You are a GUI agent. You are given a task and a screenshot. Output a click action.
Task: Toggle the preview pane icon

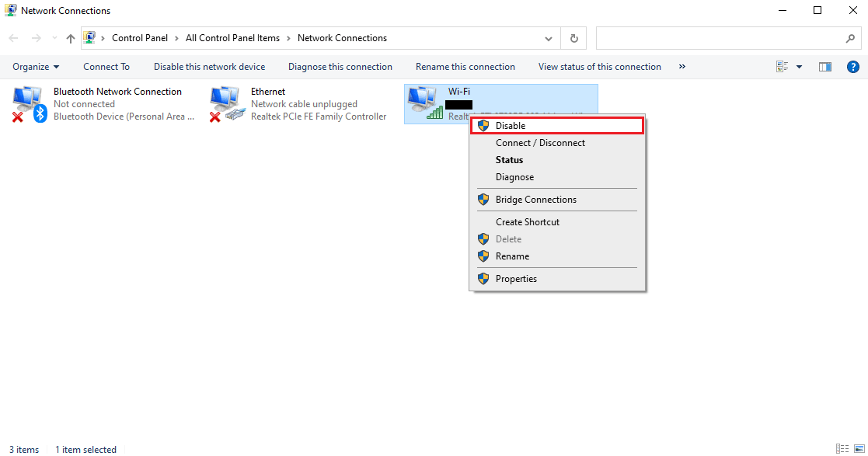(x=825, y=67)
